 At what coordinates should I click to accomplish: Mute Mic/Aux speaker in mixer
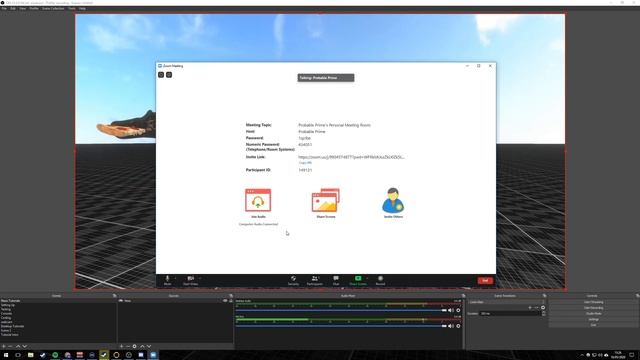tap(451, 326)
